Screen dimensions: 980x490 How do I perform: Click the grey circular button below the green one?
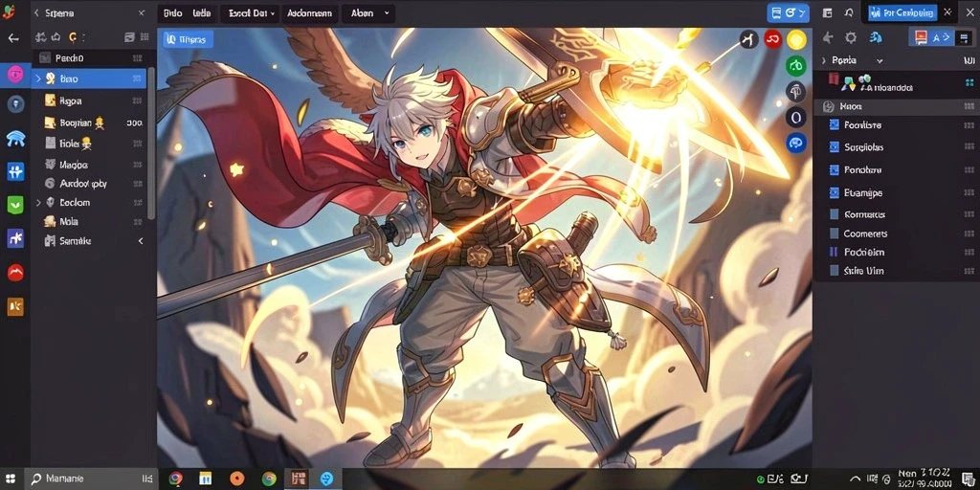tap(795, 91)
